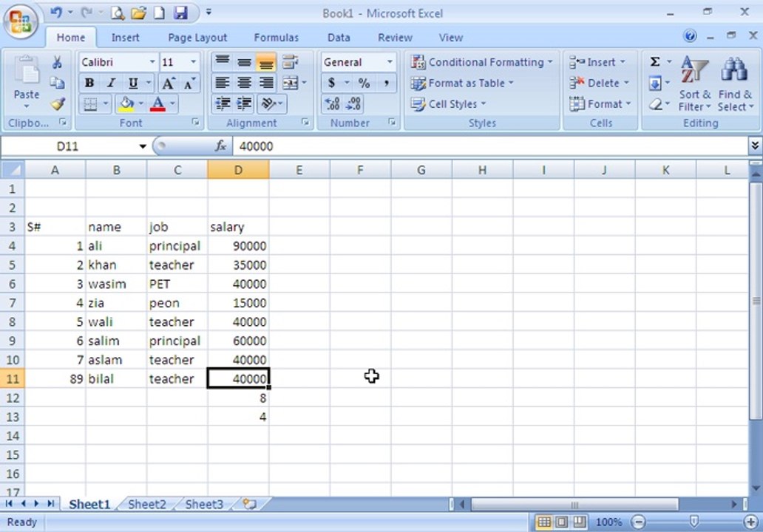This screenshot has height=532, width=763.
Task: Toggle Bold formatting
Action: click(x=89, y=83)
